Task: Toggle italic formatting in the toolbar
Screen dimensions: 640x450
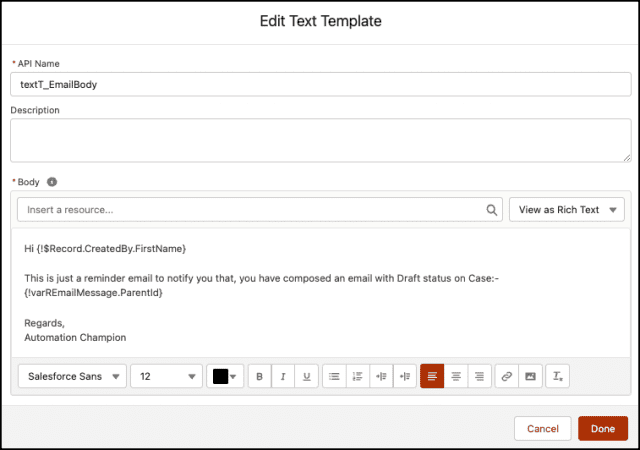Action: pyautogui.click(x=283, y=377)
